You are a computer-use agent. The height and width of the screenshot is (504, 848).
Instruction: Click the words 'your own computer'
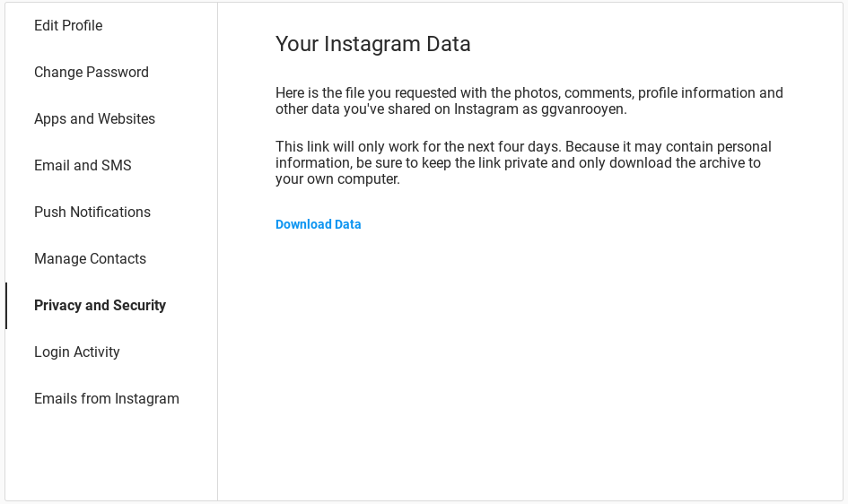pos(337,179)
